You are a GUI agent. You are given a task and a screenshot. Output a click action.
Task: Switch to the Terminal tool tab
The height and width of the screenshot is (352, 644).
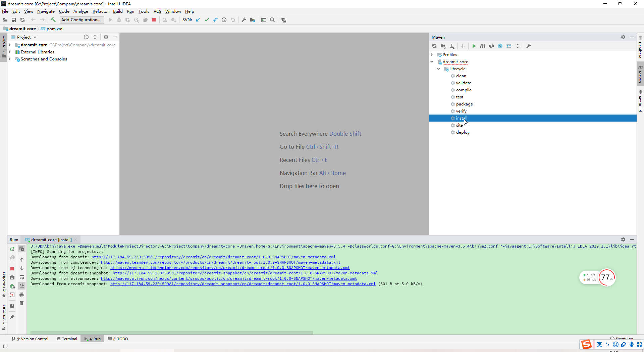67,339
